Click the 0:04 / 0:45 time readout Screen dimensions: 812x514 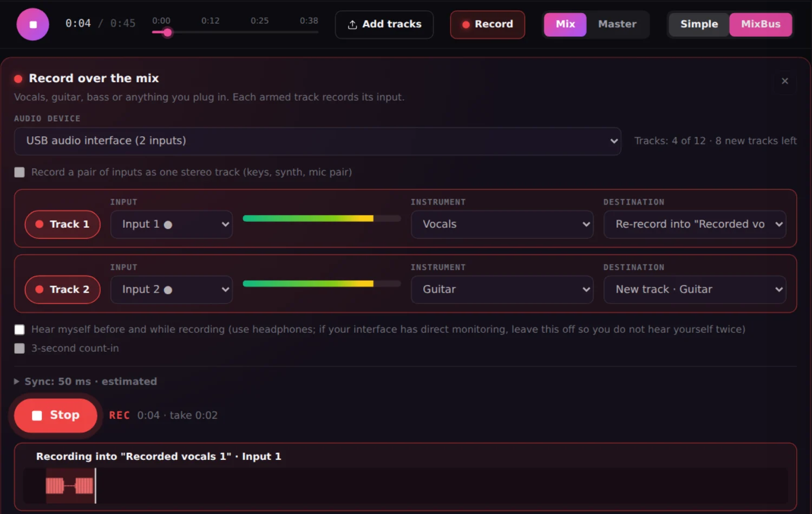coord(101,24)
